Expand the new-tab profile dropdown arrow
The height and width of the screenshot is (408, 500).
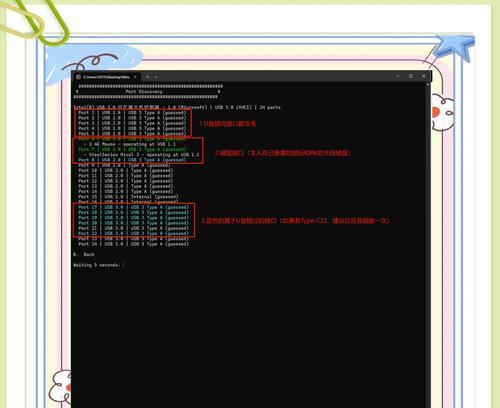pyautogui.click(x=156, y=77)
